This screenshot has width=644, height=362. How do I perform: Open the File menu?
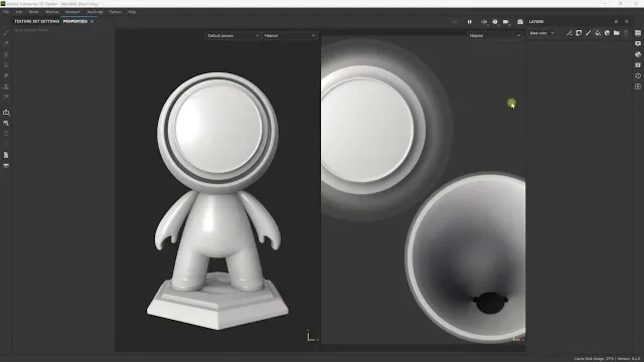tap(6, 12)
